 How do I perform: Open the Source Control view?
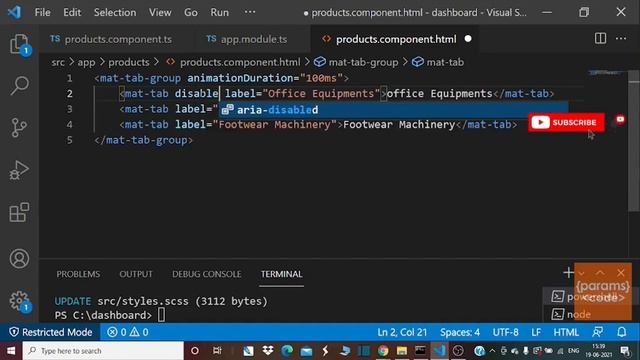[19, 128]
